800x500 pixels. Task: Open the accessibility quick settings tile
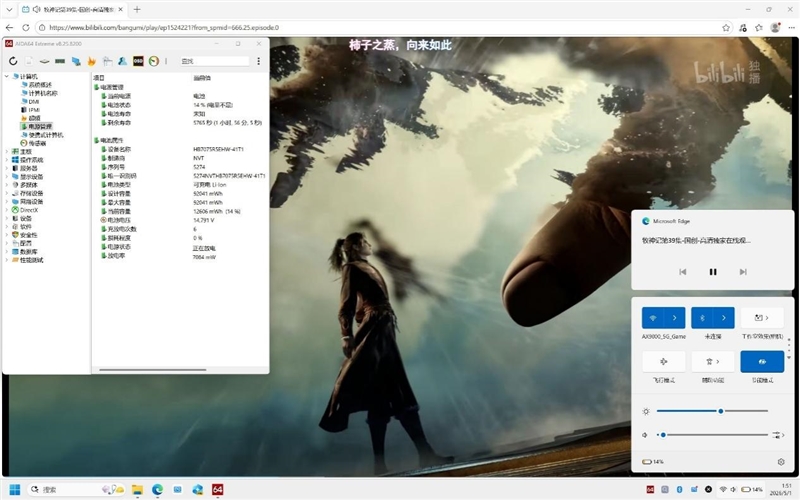713,361
